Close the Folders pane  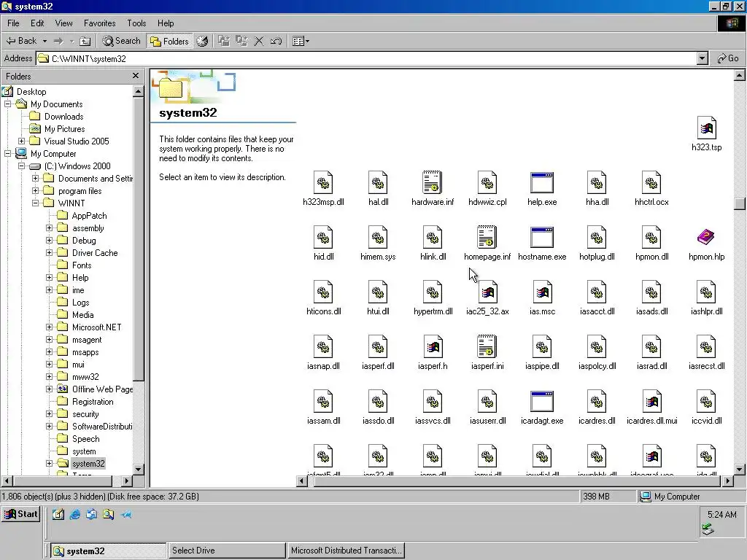(x=136, y=76)
